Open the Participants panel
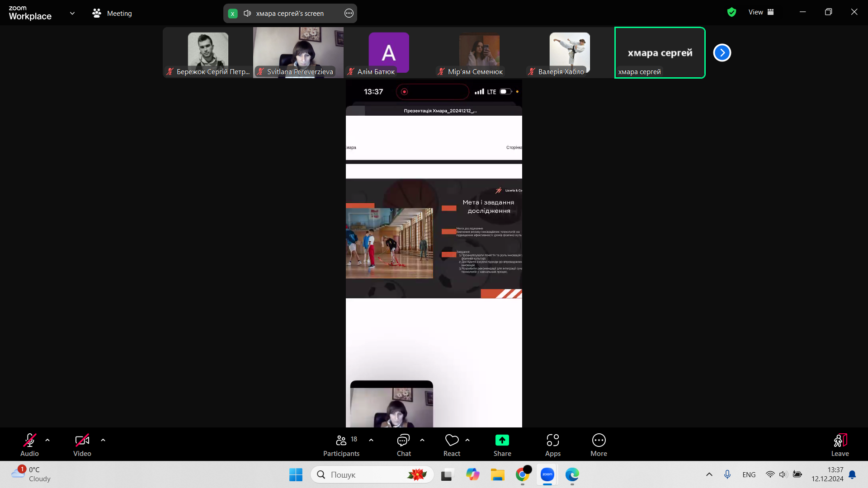 click(341, 445)
